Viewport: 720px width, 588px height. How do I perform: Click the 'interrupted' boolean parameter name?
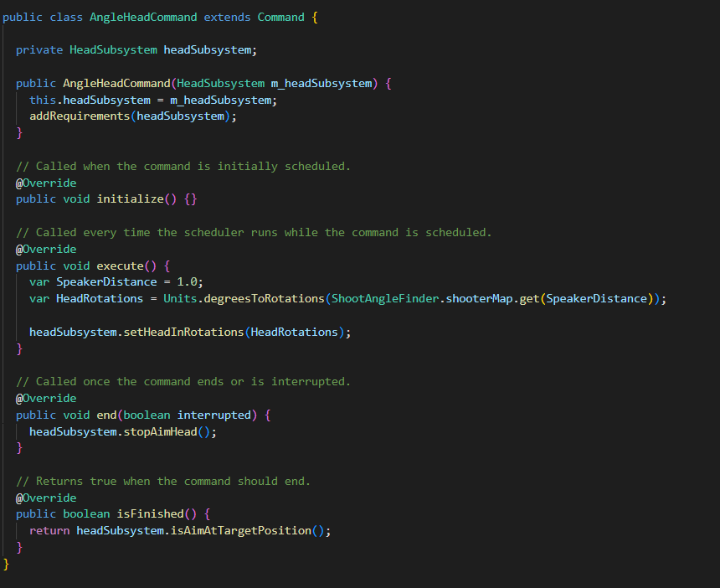[214, 415]
